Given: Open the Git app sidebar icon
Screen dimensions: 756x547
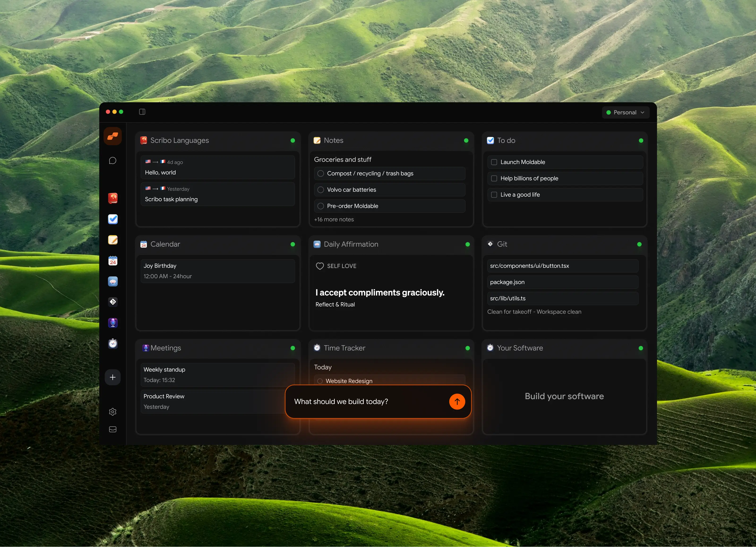Looking at the screenshot, I should click(x=113, y=302).
